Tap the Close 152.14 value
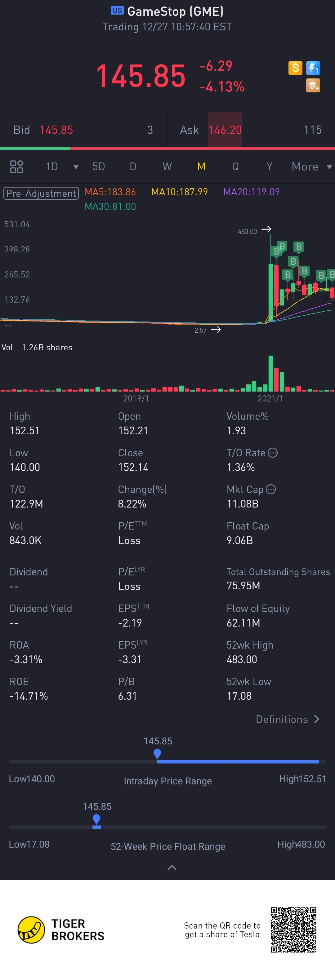335x980 pixels. [x=133, y=467]
